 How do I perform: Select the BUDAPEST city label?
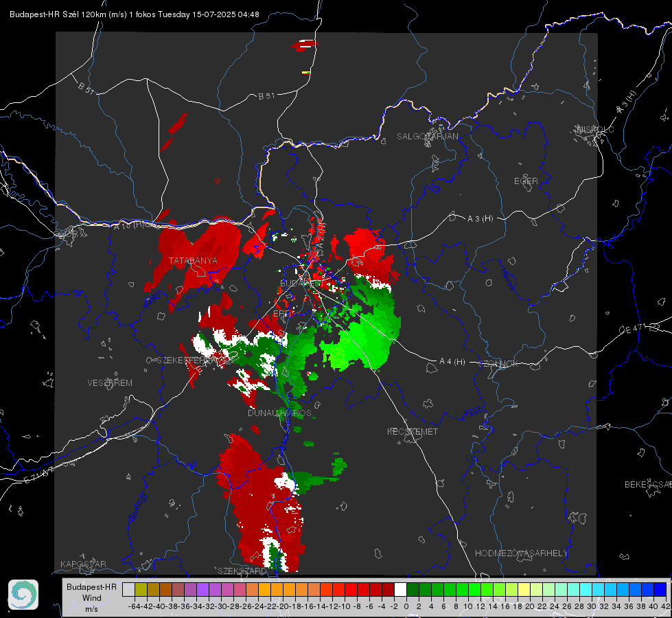coord(301,284)
